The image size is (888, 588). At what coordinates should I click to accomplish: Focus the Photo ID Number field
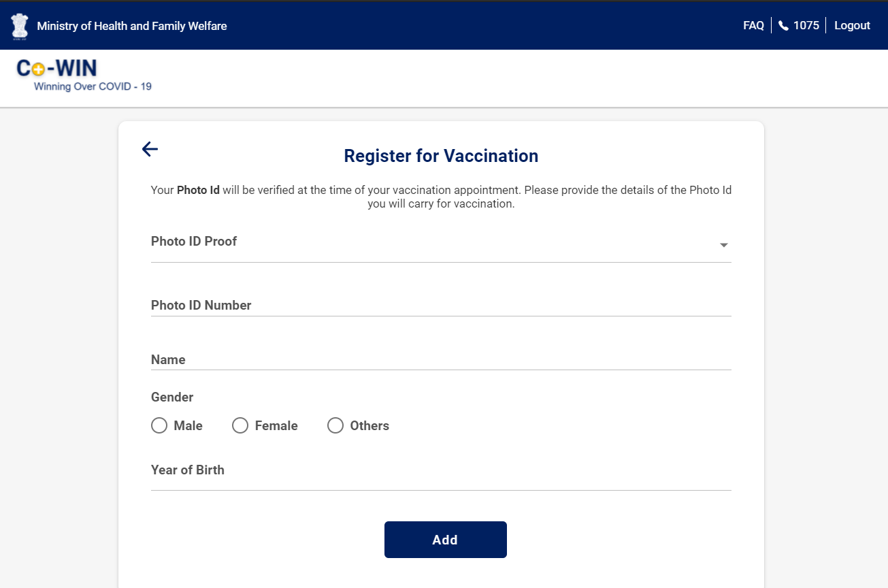441,306
